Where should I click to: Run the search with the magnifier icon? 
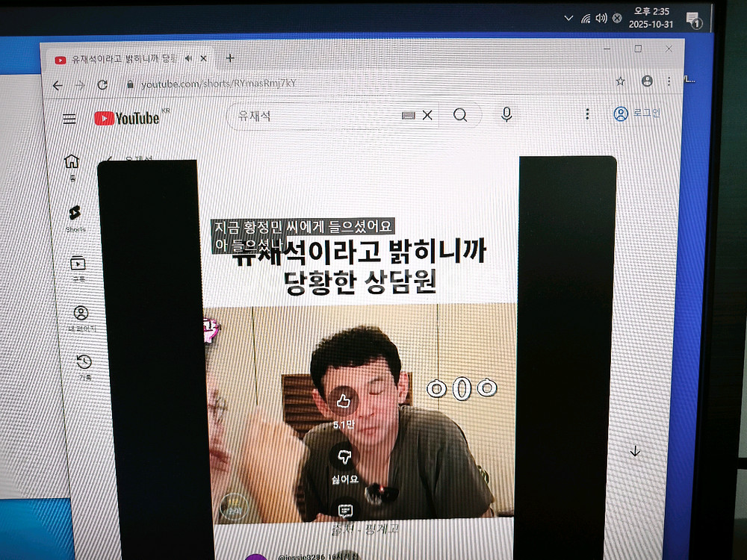click(x=462, y=114)
